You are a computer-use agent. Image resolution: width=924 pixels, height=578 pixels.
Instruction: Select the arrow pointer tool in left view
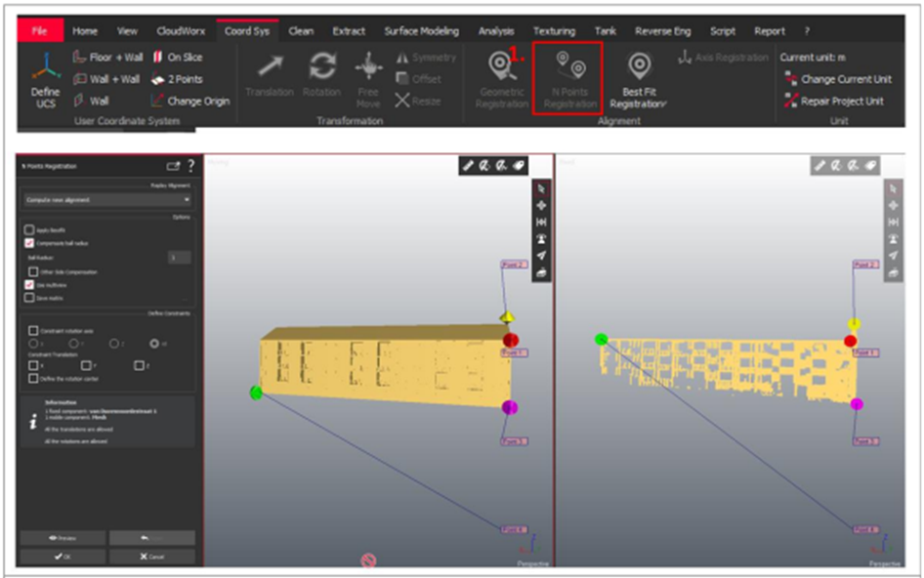pos(541,188)
